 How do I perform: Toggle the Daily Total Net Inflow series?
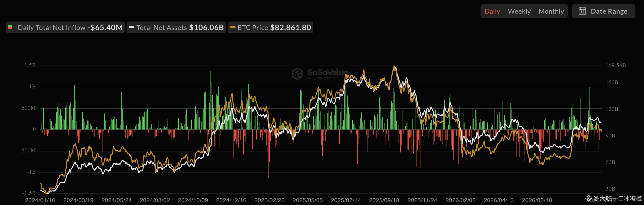click(65, 27)
